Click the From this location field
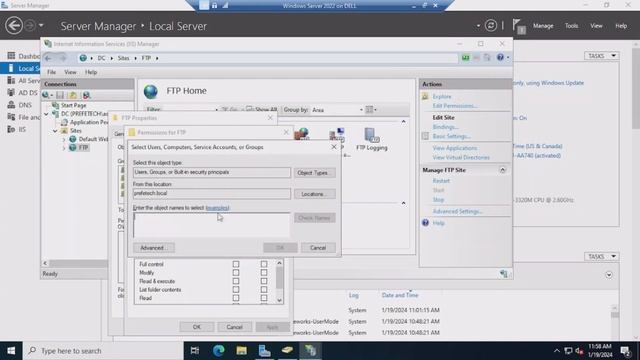Screen dimensions: 640x360 pos(211,193)
